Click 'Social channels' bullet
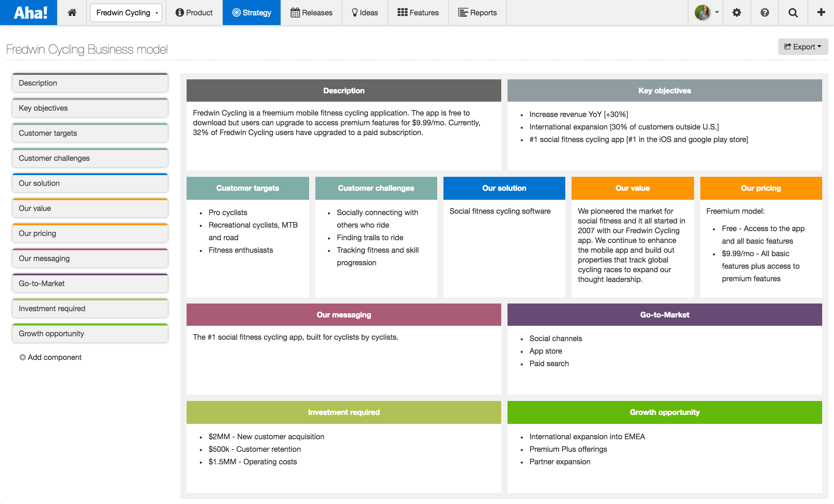Screen dimensions: 834x504 [x=556, y=338]
